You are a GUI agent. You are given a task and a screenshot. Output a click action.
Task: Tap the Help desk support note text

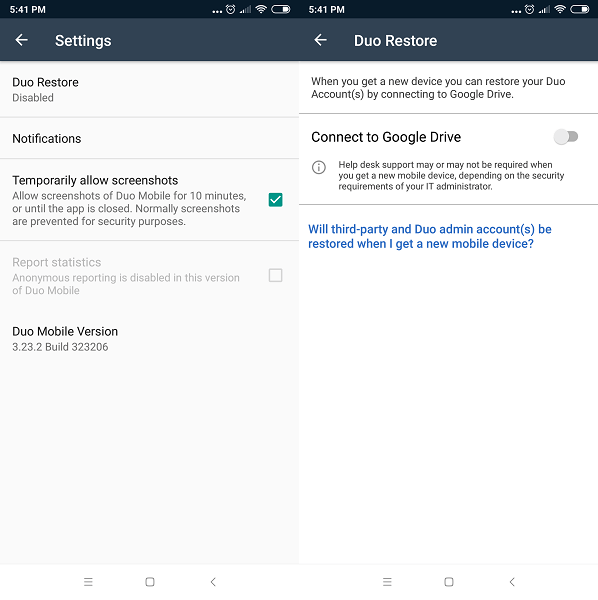(451, 176)
